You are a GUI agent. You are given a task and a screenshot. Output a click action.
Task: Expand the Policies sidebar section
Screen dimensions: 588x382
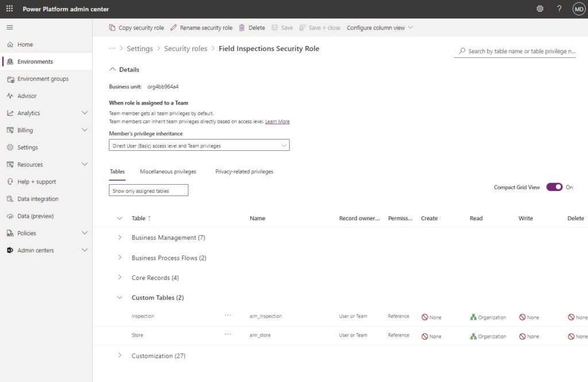point(85,233)
